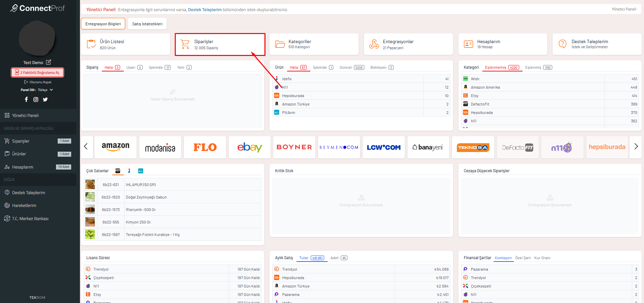
Task: Click the FLO marketplace logo
Action: [x=205, y=147]
